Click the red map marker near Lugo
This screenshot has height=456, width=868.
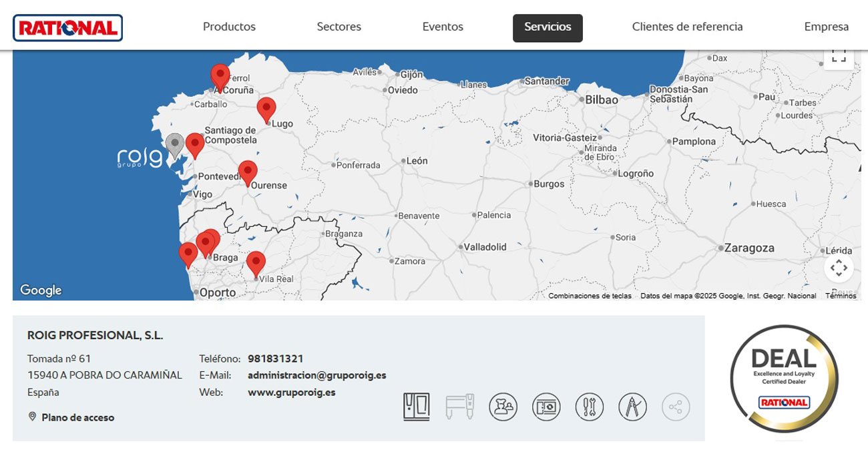coord(267,107)
